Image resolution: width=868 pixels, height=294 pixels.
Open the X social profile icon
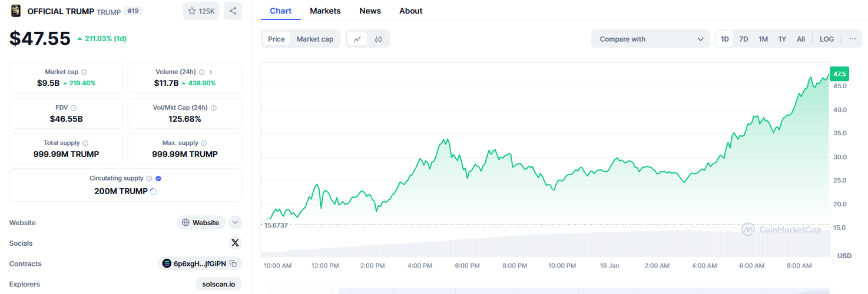coord(235,243)
